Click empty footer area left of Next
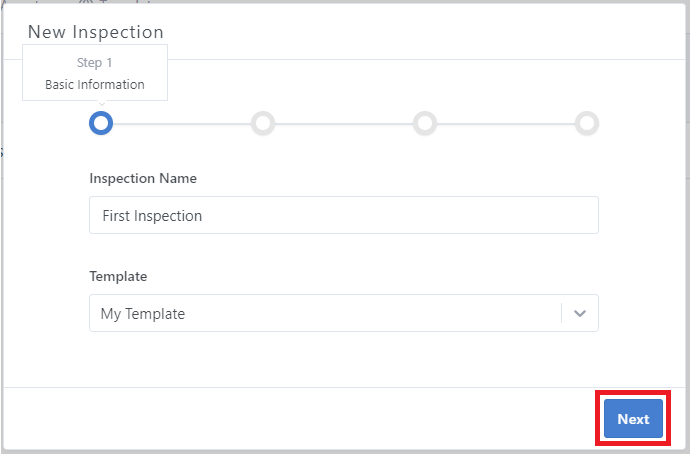 tap(300, 420)
